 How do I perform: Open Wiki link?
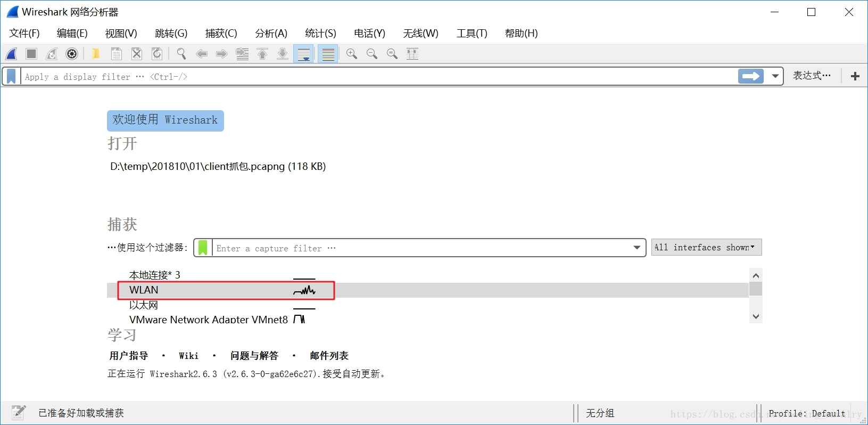[188, 356]
